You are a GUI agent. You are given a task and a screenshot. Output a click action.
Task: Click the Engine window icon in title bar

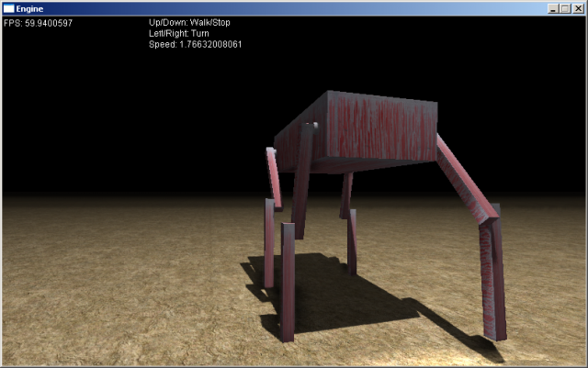9,8
